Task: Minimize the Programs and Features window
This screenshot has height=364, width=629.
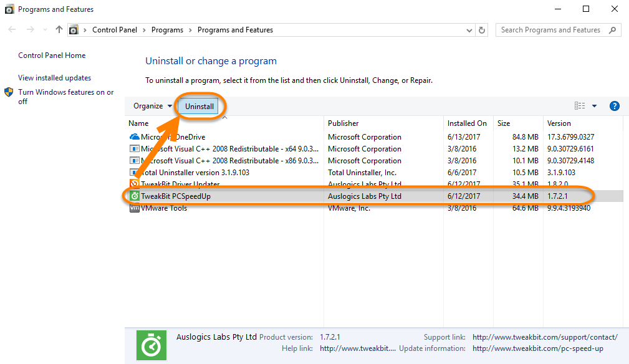Action: (557, 9)
